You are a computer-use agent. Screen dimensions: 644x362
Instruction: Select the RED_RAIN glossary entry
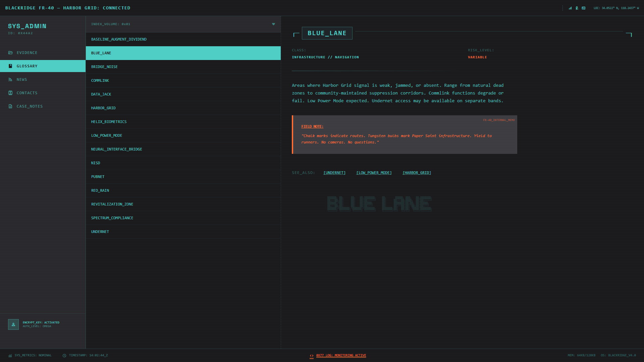click(x=100, y=190)
